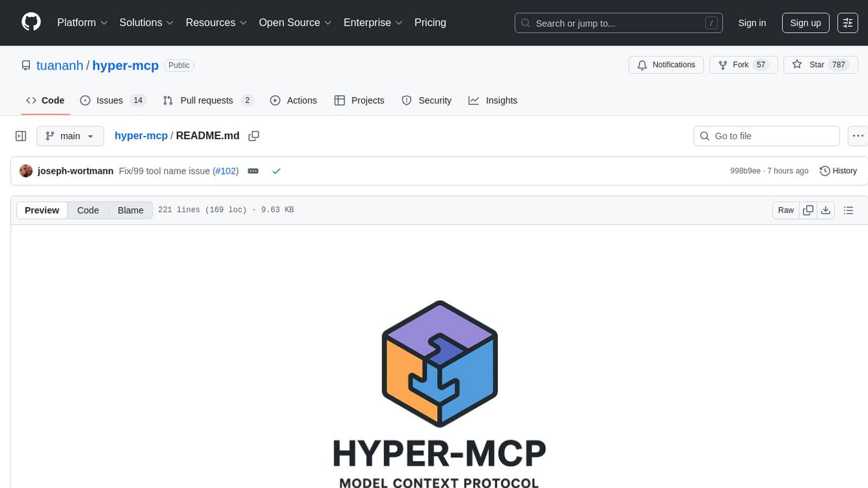Open the Actions tab

[x=294, y=100]
